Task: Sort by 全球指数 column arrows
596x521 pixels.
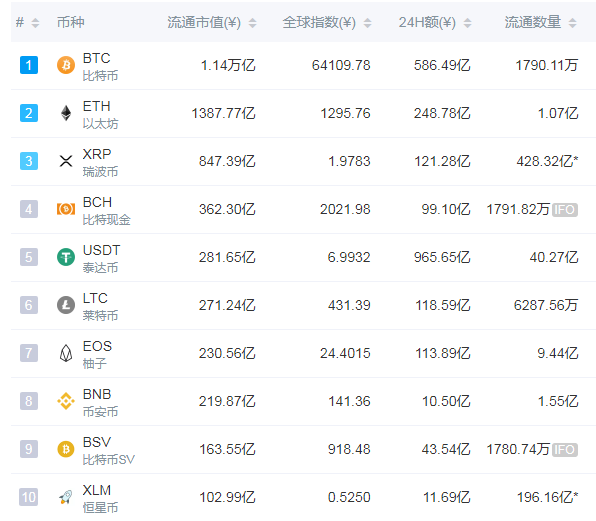Action: [367, 23]
